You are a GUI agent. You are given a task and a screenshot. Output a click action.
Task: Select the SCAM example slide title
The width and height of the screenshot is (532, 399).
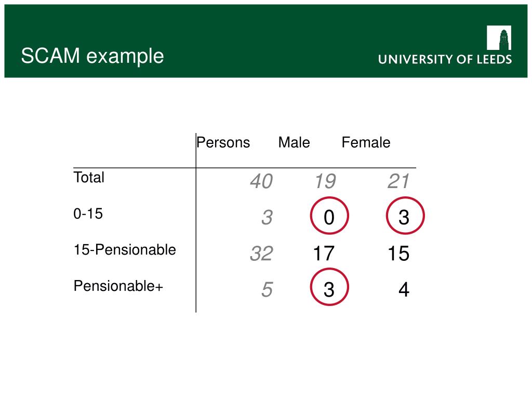click(x=92, y=56)
